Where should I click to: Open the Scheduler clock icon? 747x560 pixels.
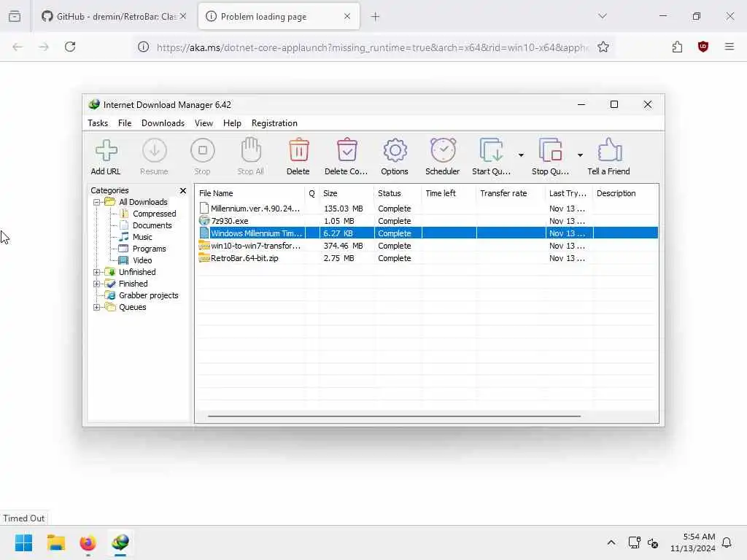pos(443,150)
